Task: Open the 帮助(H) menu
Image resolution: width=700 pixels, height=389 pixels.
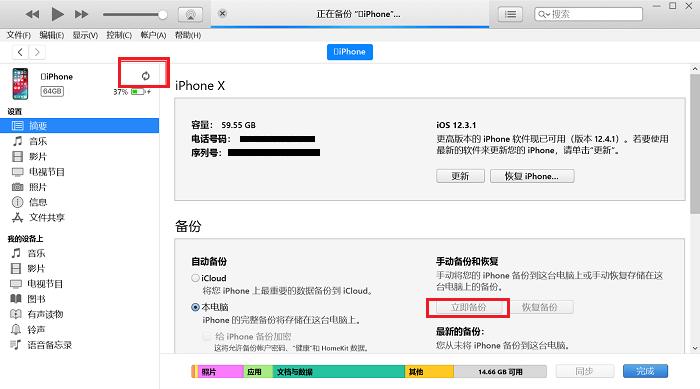Action: pos(188,35)
